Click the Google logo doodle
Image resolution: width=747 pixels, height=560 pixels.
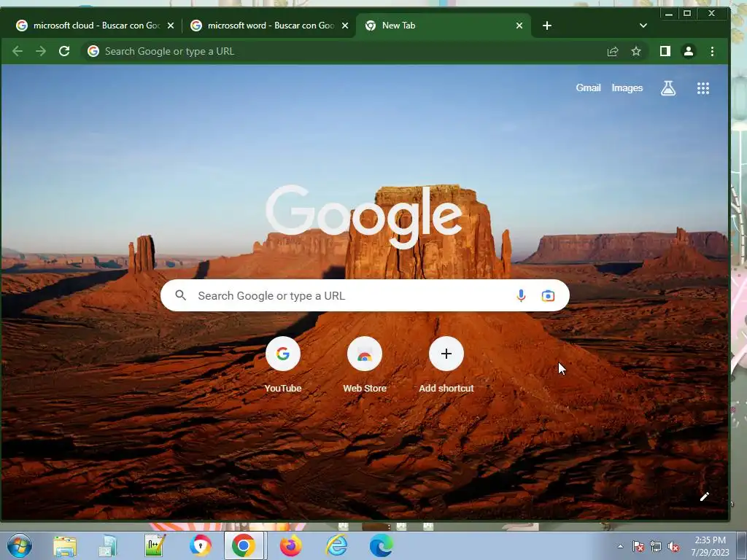pos(364,217)
